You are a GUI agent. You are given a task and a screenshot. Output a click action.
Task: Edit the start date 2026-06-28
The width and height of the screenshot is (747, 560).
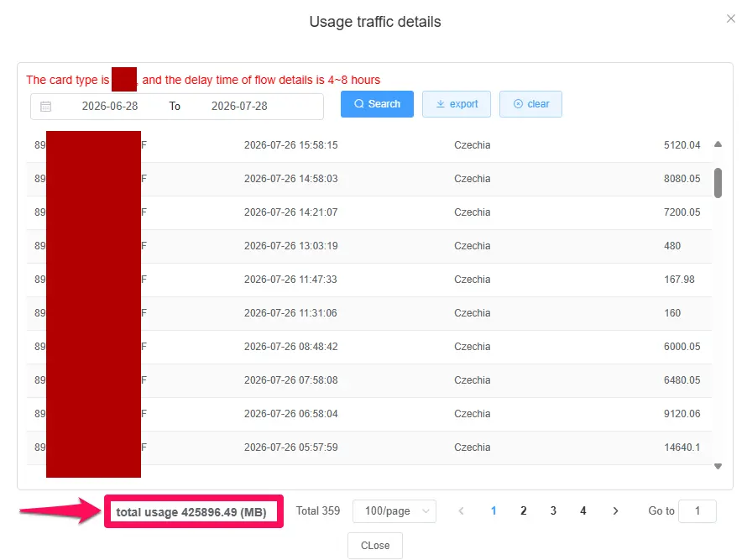(x=110, y=106)
